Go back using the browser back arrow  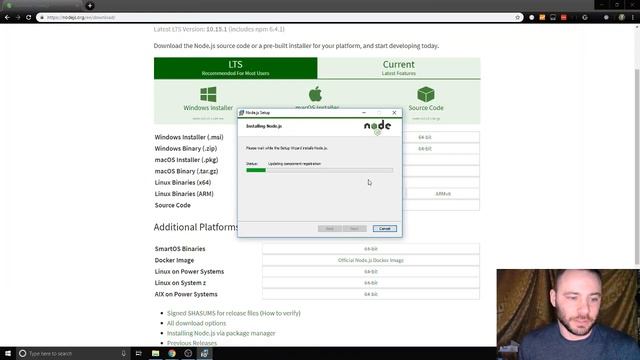click(7, 18)
